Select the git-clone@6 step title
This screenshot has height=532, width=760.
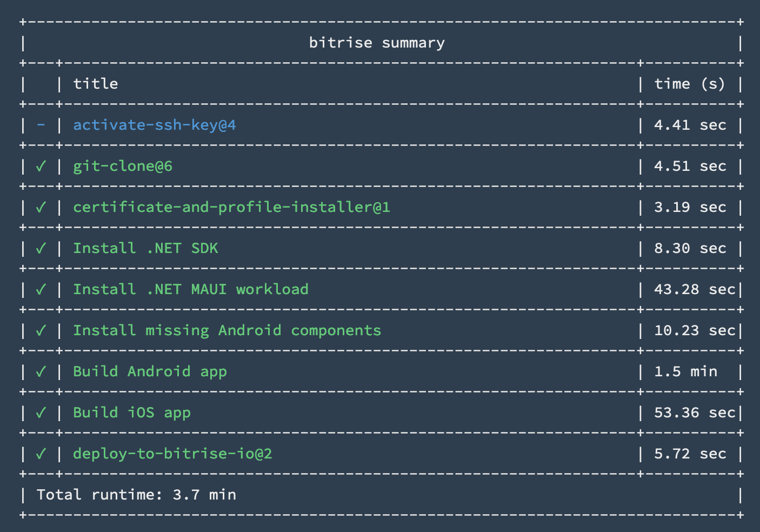tap(123, 167)
